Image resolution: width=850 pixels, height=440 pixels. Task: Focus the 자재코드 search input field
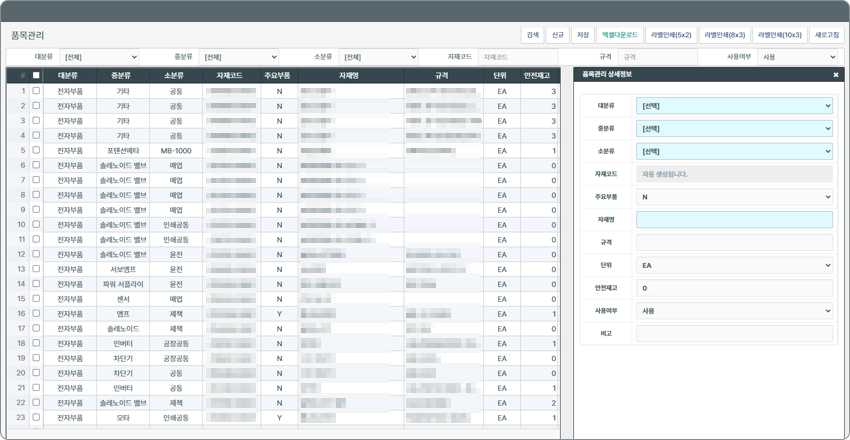[518, 57]
